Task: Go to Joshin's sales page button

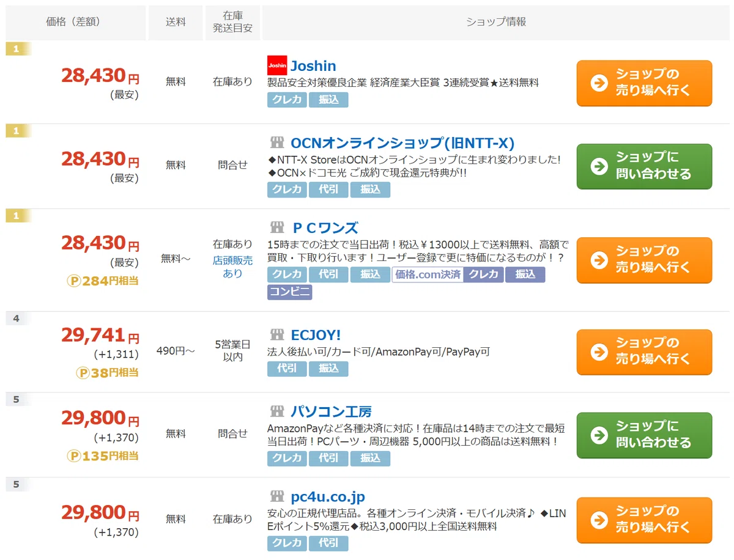Action: click(644, 83)
